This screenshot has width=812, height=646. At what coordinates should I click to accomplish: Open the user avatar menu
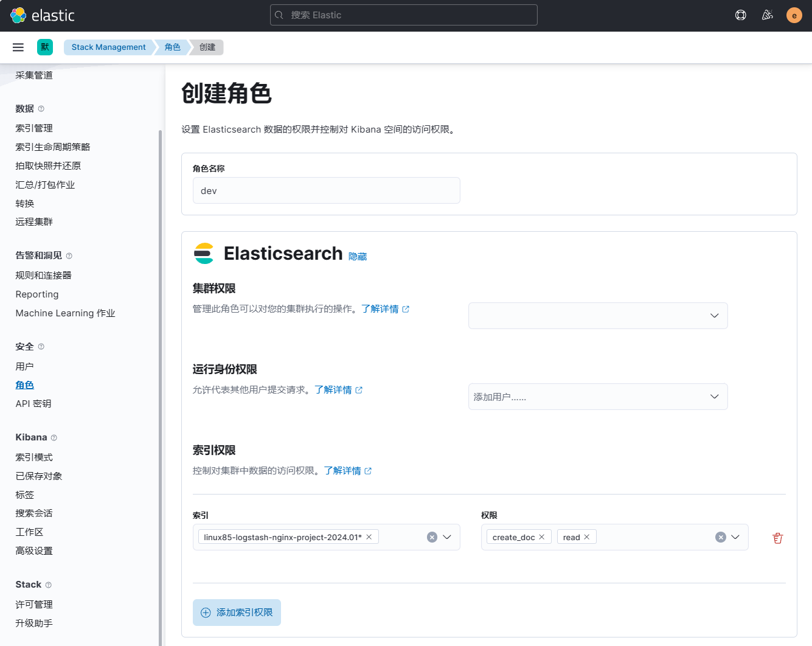pyautogui.click(x=794, y=15)
